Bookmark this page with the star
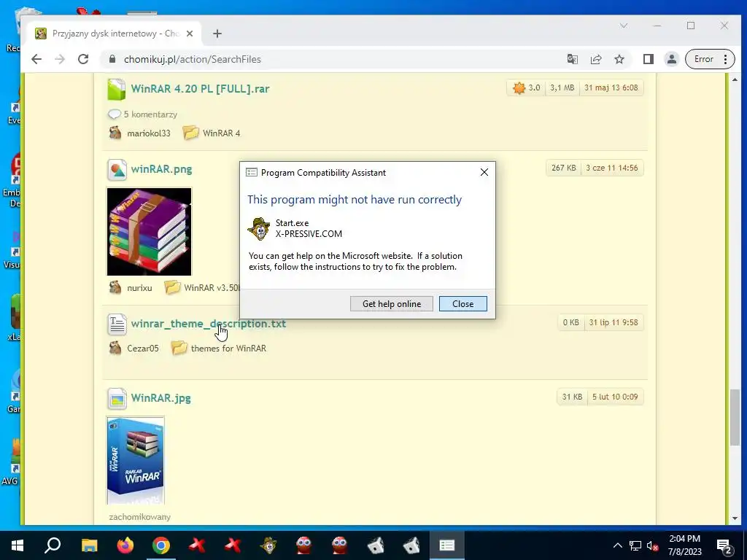The image size is (747, 560). click(x=619, y=59)
